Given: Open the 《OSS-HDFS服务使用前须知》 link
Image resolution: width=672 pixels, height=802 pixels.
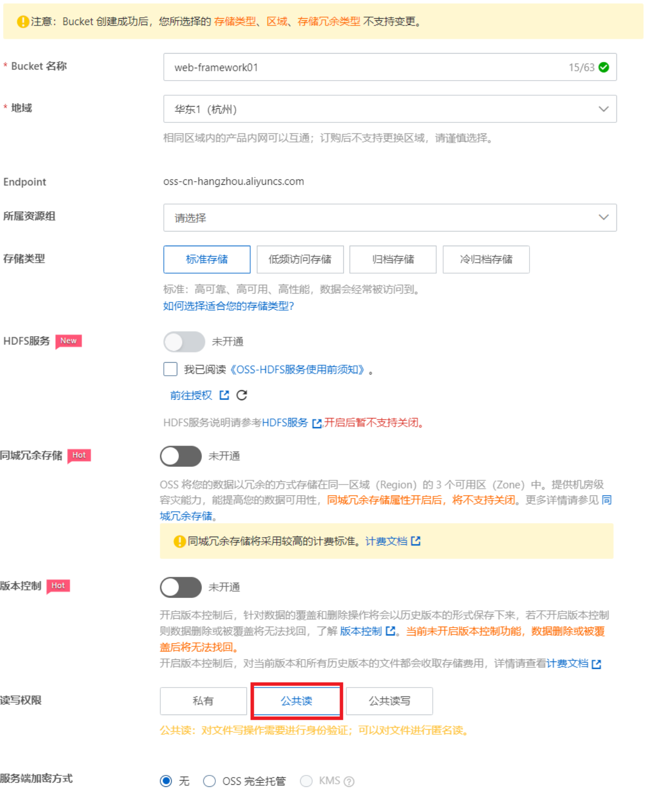Looking at the screenshot, I should coord(296,370).
